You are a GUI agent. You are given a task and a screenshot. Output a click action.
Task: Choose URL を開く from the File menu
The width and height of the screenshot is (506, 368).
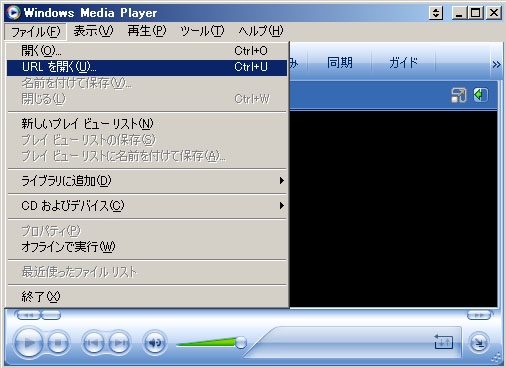click(x=147, y=67)
